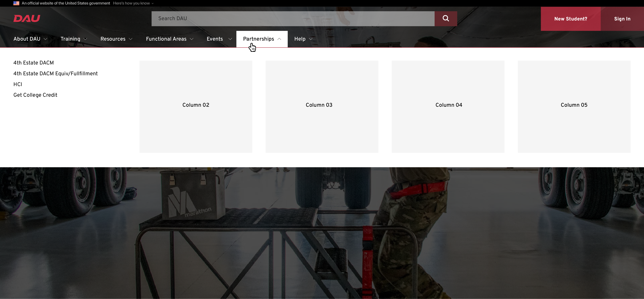Open the Get College Credit link
The image size is (644, 299).
[35, 95]
